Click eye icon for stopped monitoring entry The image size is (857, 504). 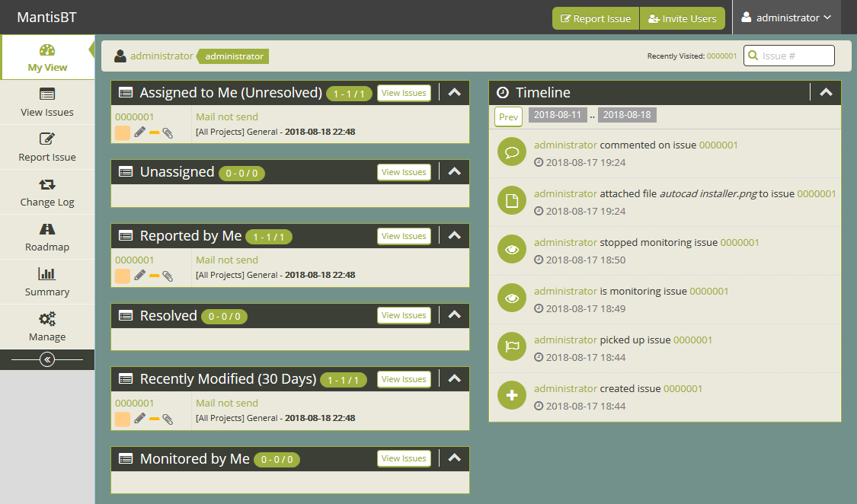click(x=512, y=249)
